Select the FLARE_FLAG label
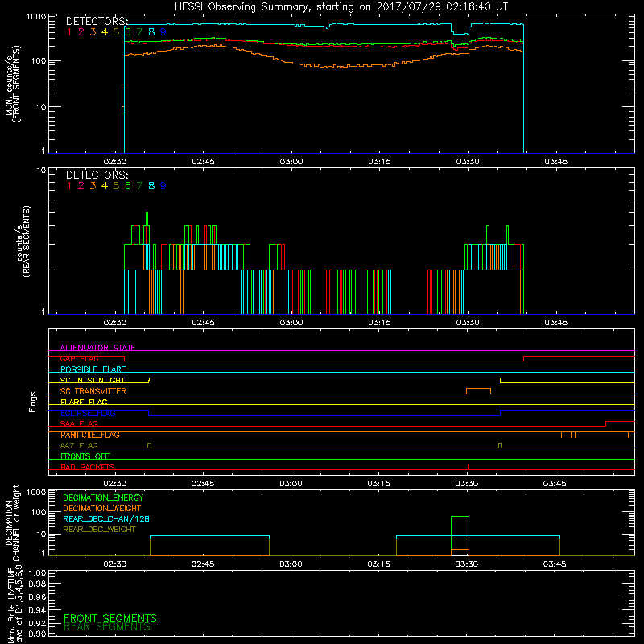This screenshot has height=644, width=644. [x=84, y=402]
